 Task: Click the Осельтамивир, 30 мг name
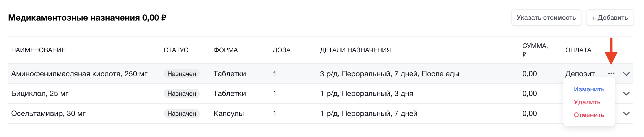[48, 114]
